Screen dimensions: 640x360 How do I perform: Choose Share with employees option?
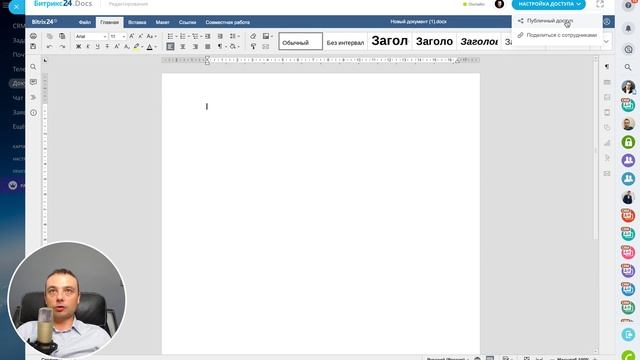tap(557, 35)
